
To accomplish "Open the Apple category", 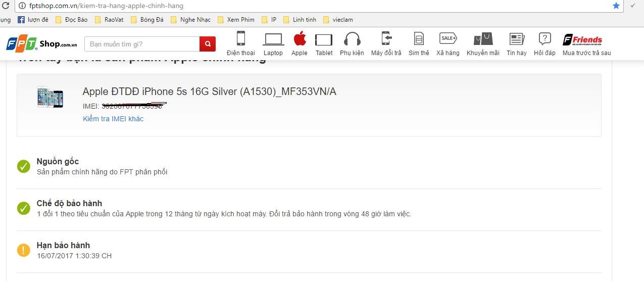I will (300, 43).
